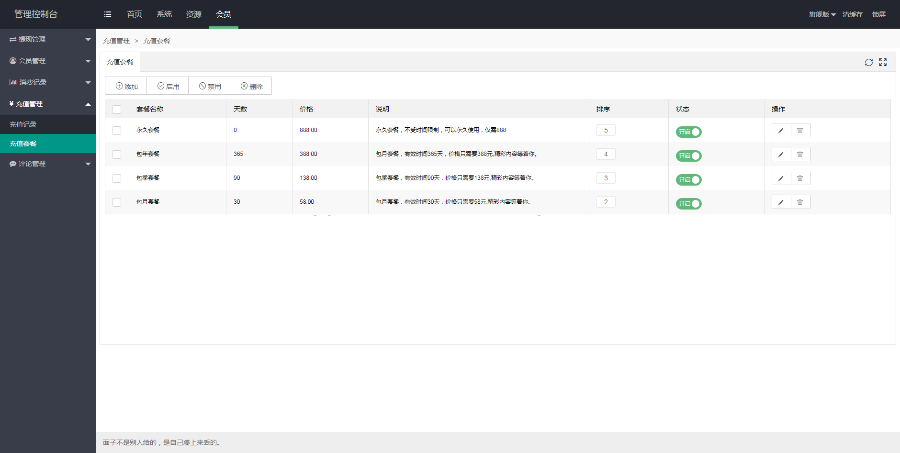Click the sort field showing 5
Image resolution: width=900 pixels, height=453 pixels.
[606, 130]
